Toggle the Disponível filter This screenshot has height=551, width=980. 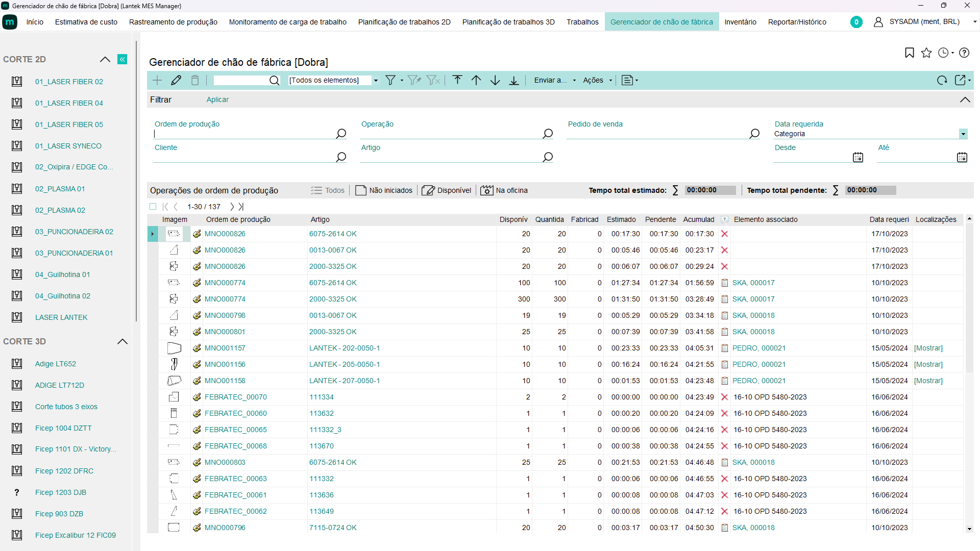click(x=447, y=190)
